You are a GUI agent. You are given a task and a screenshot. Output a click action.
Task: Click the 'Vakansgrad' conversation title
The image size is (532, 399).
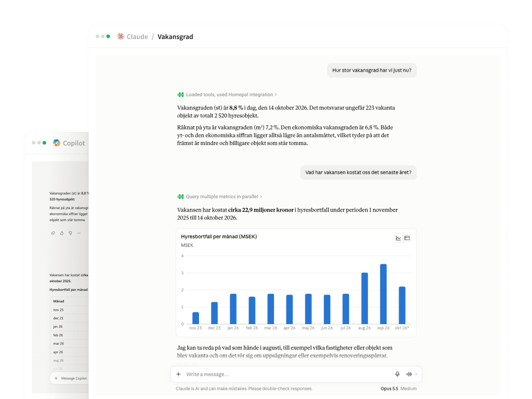click(x=175, y=36)
